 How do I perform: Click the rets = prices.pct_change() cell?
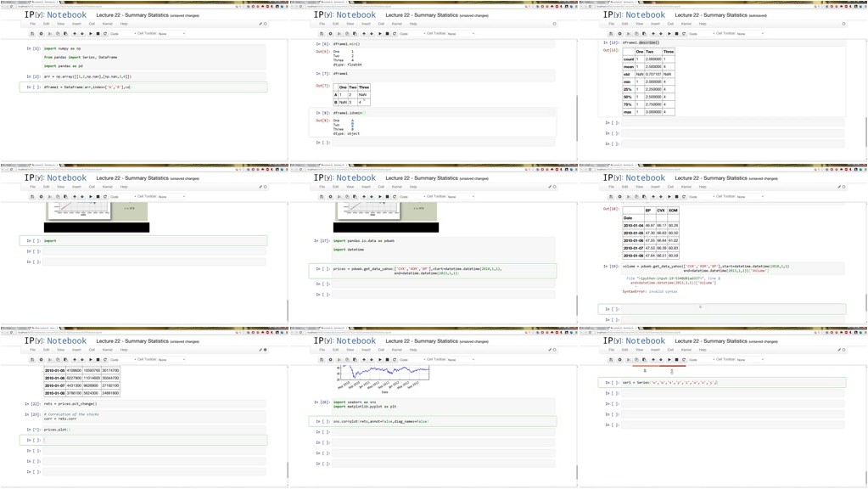click(154, 404)
